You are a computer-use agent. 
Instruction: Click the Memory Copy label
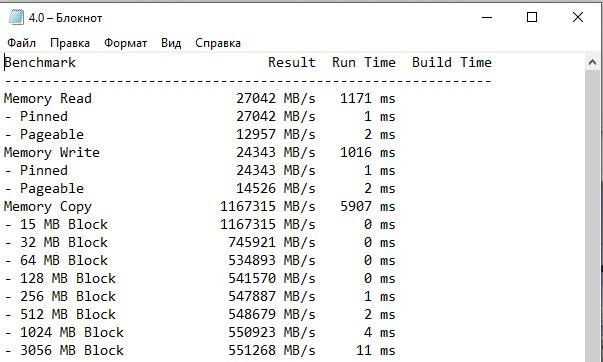point(48,207)
